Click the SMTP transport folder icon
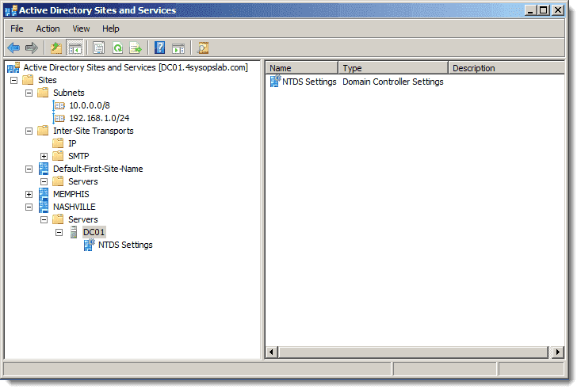Image resolution: width=581 pixels, height=392 pixels. coord(58,156)
